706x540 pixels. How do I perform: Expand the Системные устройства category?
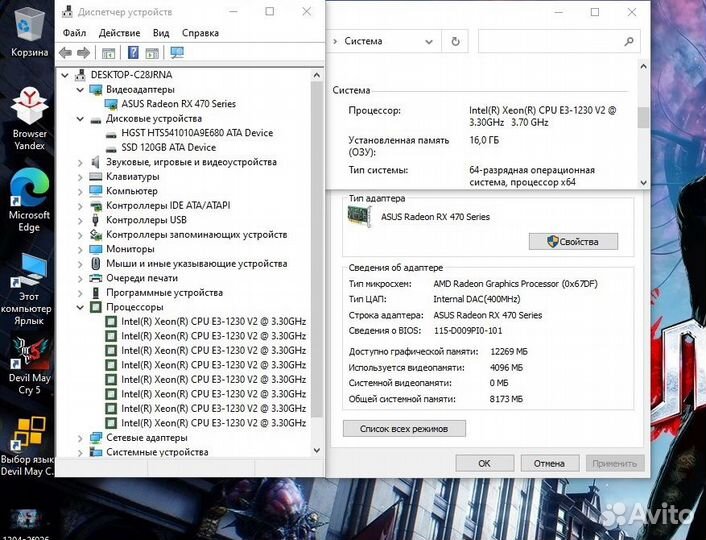click(x=80, y=452)
